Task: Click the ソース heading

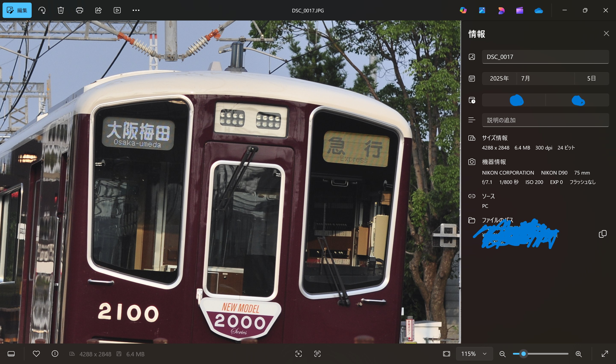Action: pos(488,196)
